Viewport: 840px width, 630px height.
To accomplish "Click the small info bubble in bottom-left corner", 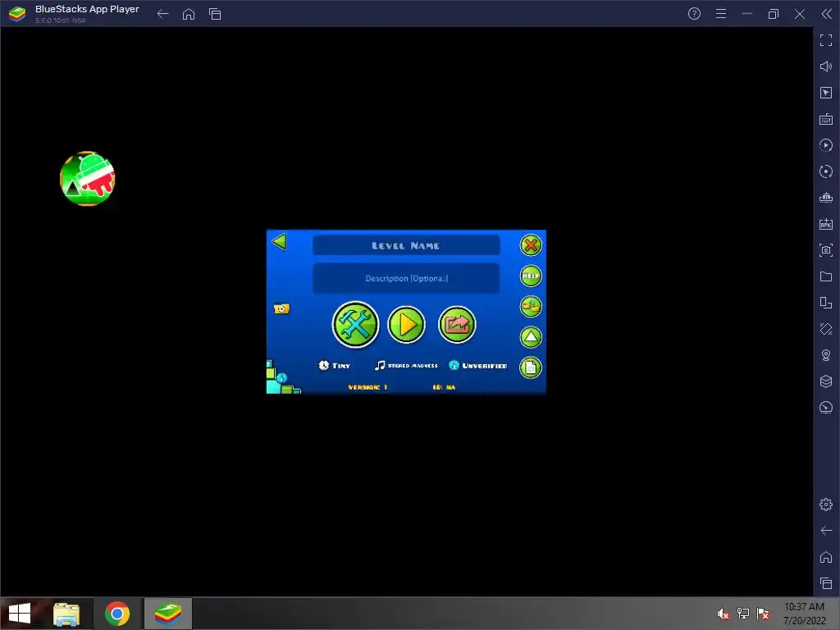I will pyautogui.click(x=282, y=377).
